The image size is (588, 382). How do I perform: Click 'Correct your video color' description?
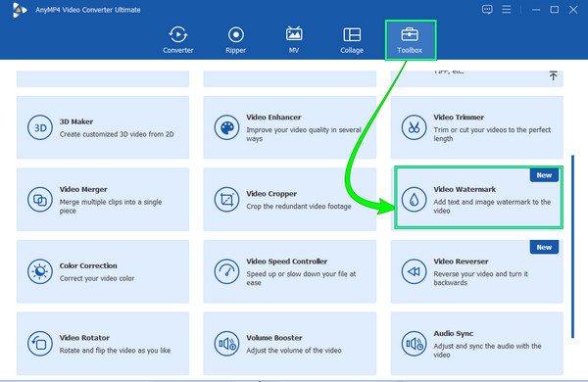[x=97, y=278]
